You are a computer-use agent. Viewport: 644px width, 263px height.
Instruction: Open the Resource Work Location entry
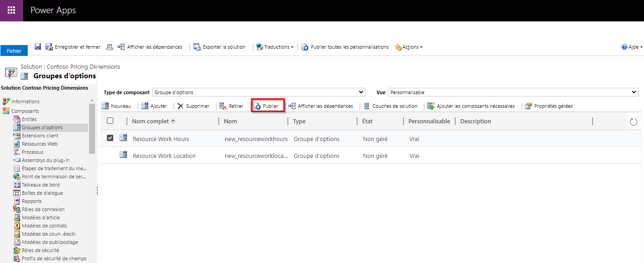coord(164,156)
